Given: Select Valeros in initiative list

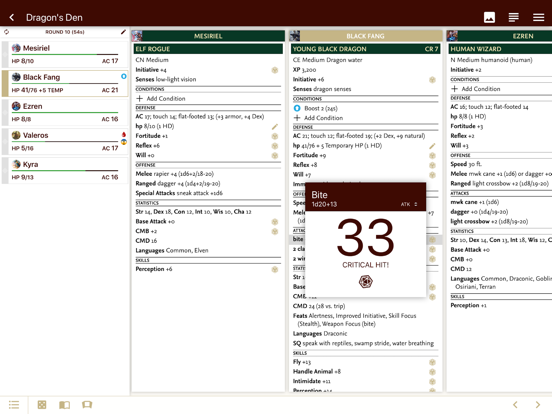Looking at the screenshot, I should [x=65, y=142].
